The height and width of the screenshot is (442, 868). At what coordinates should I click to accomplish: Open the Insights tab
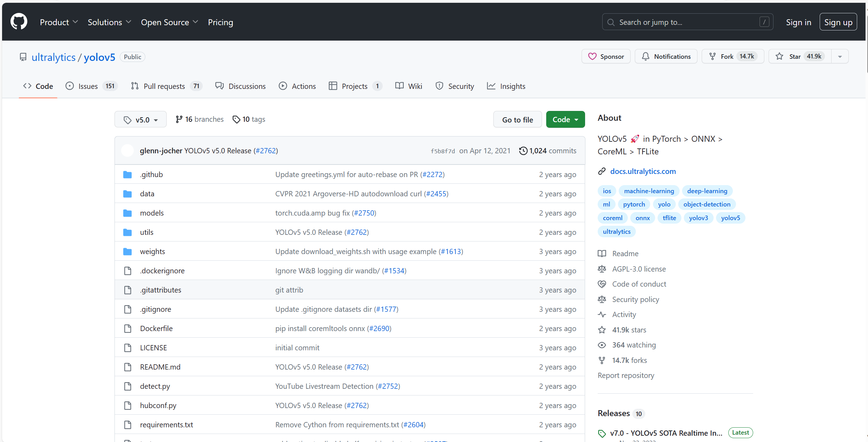[x=506, y=86]
